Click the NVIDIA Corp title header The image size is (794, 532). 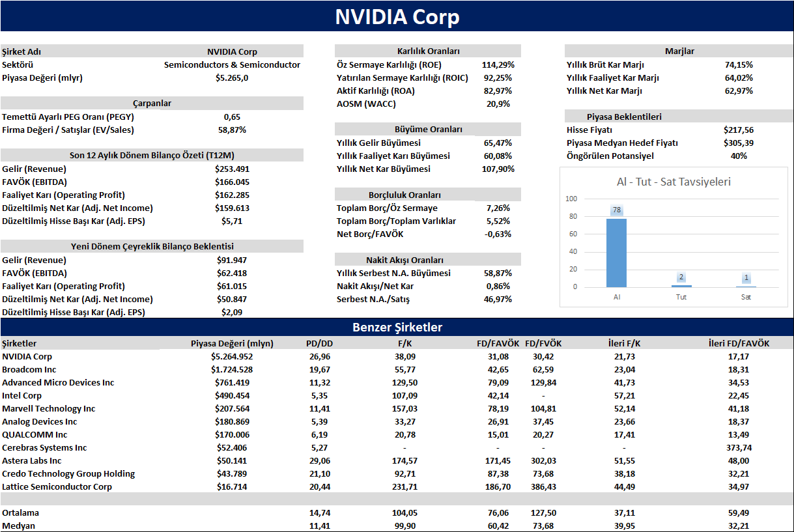[x=397, y=16]
